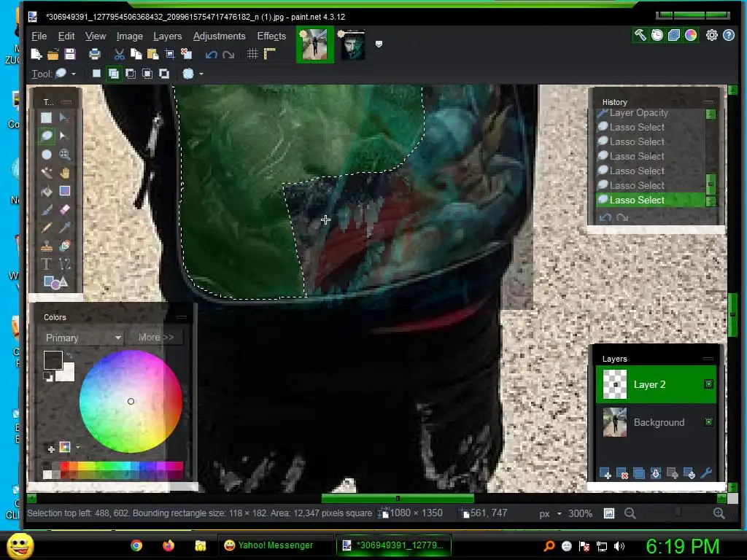Open the palette menu dropdown in Colors
The height and width of the screenshot is (560, 747).
[x=77, y=447]
